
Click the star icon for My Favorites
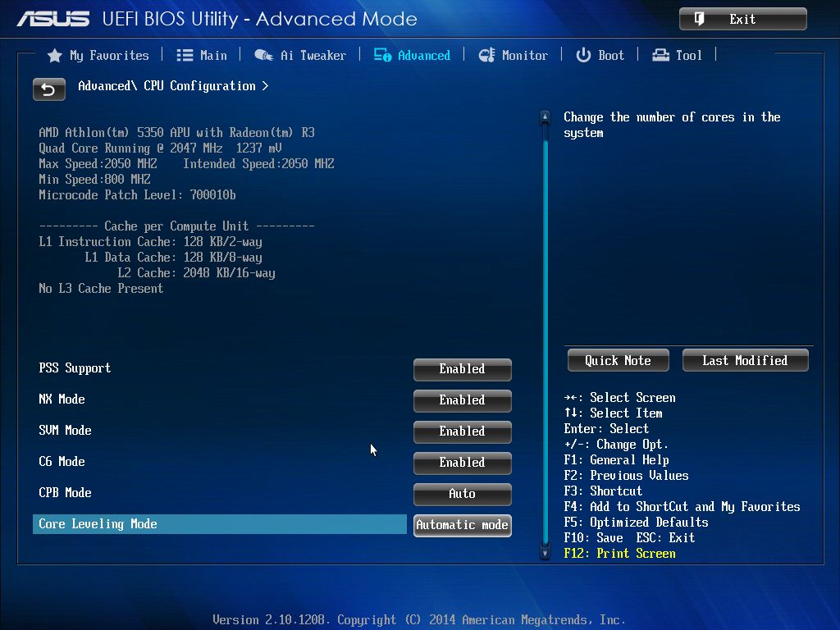pos(55,55)
